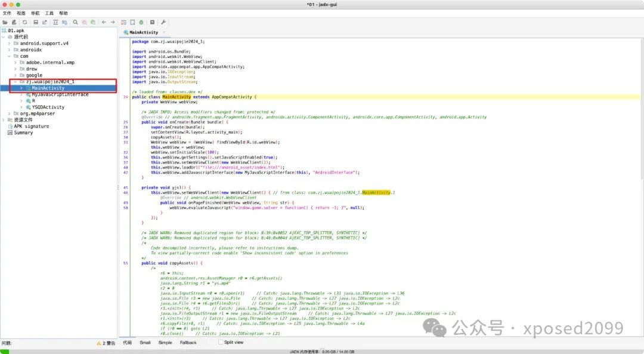Open preferences with the wrench icon

(x=163, y=22)
